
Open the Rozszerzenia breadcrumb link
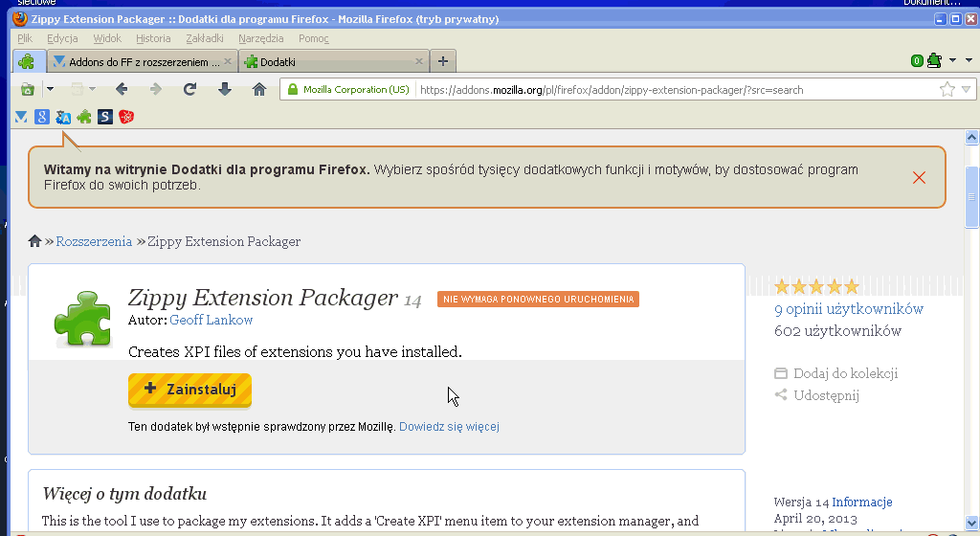(x=94, y=241)
